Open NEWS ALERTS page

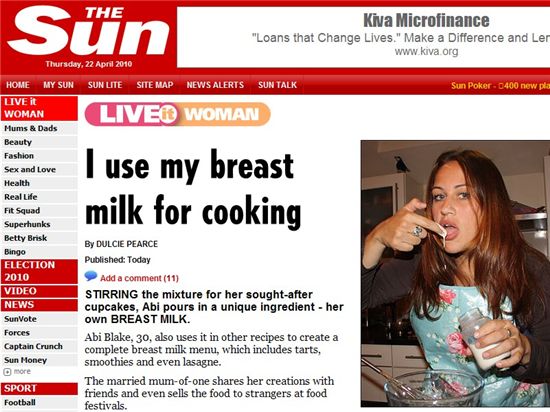click(x=215, y=85)
